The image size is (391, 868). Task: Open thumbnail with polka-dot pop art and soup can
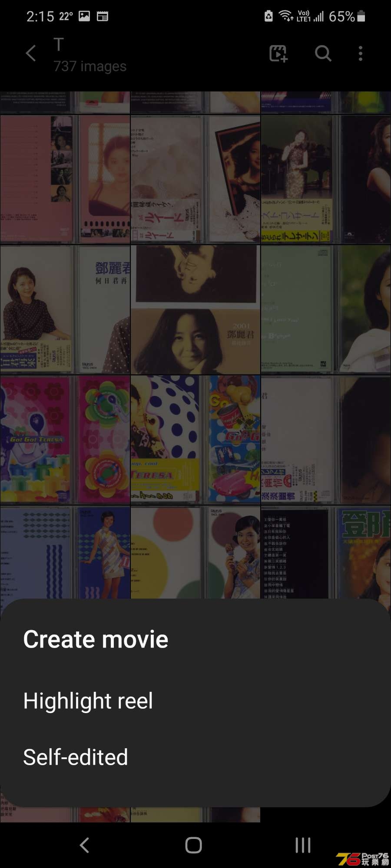pyautogui.click(x=195, y=440)
